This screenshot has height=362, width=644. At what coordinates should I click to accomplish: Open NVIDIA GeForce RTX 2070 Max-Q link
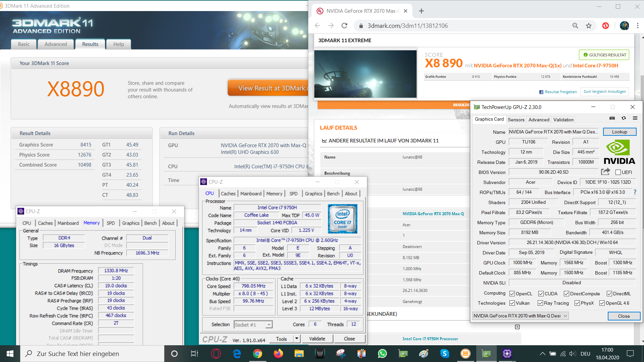point(433,214)
